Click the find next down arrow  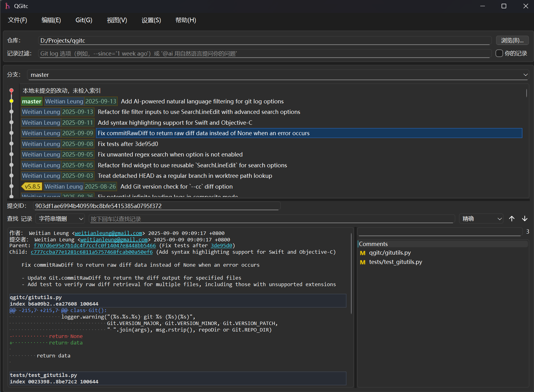[525, 219]
